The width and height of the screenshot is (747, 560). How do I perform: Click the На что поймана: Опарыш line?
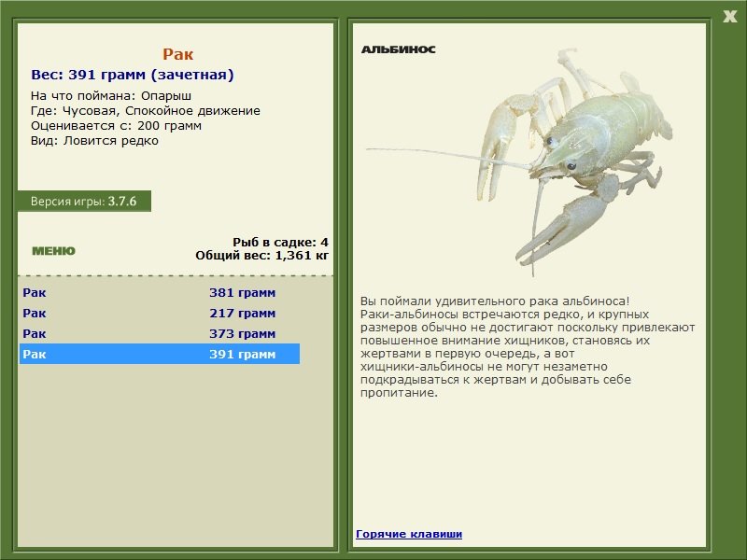(110, 95)
